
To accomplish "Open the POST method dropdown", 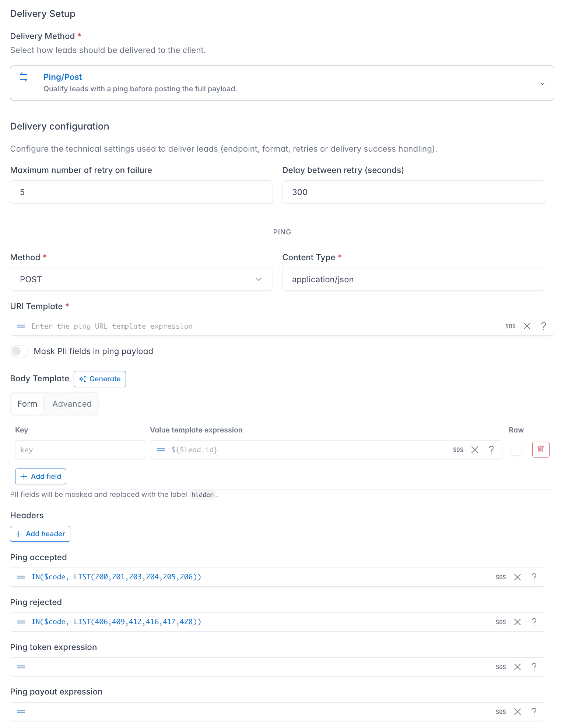I will pos(141,279).
